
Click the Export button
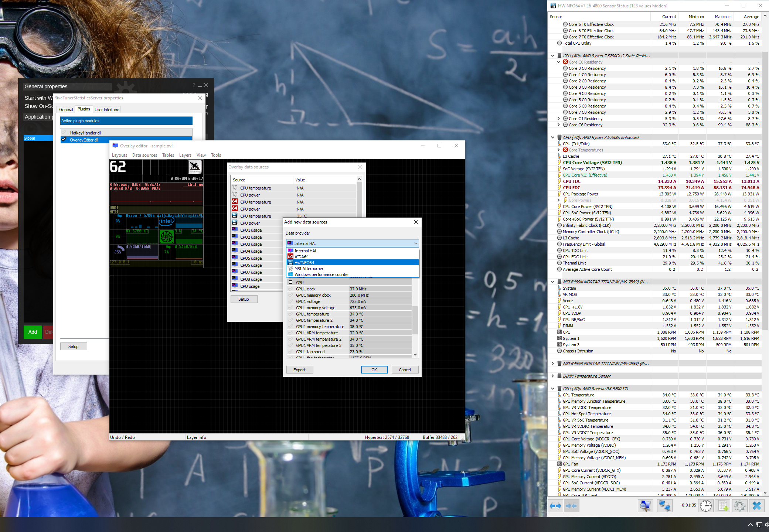299,369
